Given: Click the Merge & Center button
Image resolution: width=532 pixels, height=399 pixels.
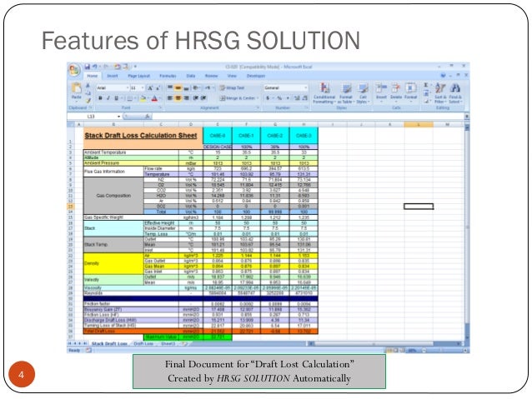Looking at the screenshot, I should [237, 98].
